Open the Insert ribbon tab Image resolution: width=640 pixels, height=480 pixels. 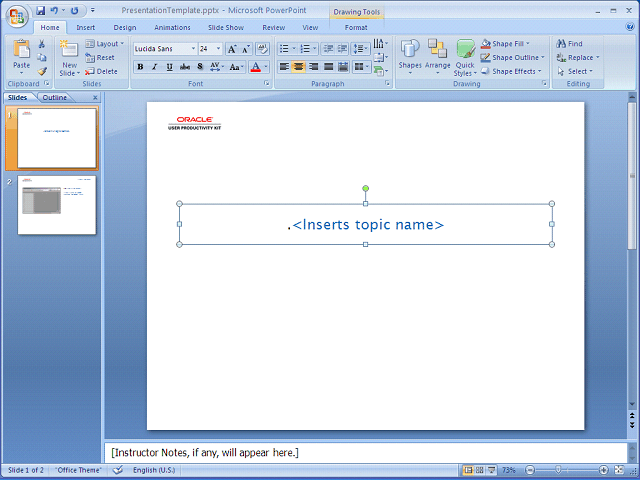click(86, 27)
